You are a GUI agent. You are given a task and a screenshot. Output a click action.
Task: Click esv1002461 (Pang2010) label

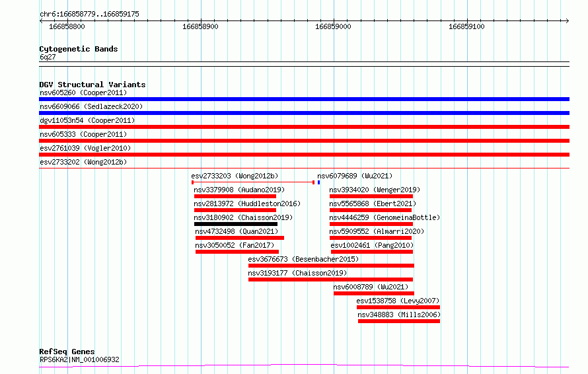coord(372,245)
